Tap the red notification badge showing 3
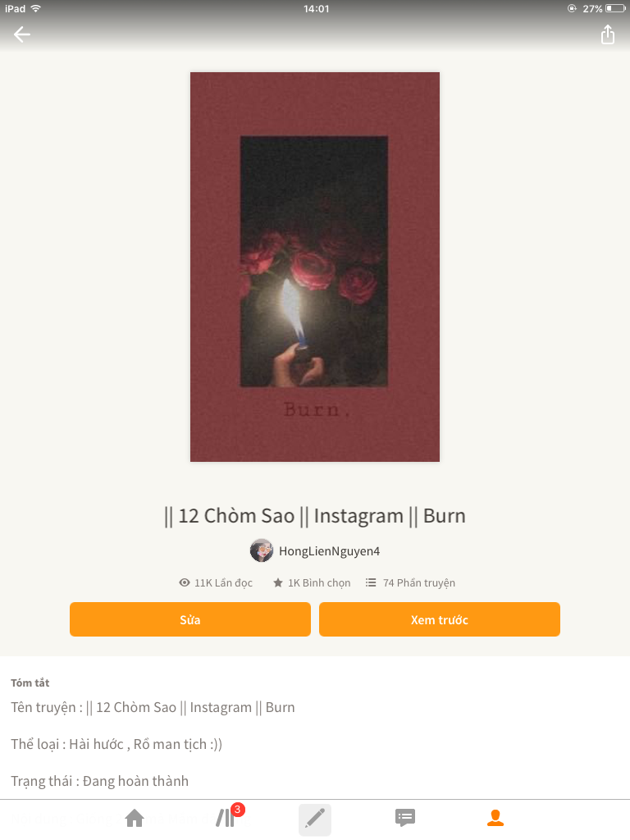Image resolution: width=630 pixels, height=840 pixels. pos(237,810)
